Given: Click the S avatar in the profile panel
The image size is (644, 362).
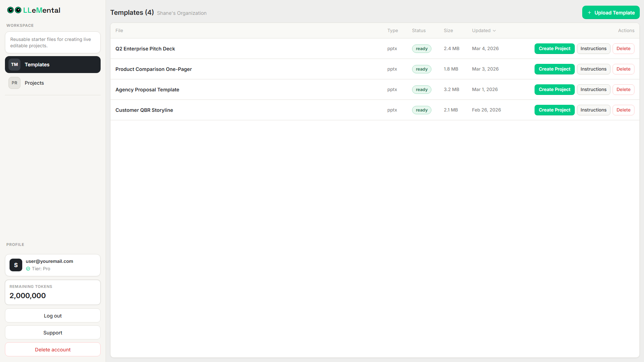Looking at the screenshot, I should (x=16, y=265).
